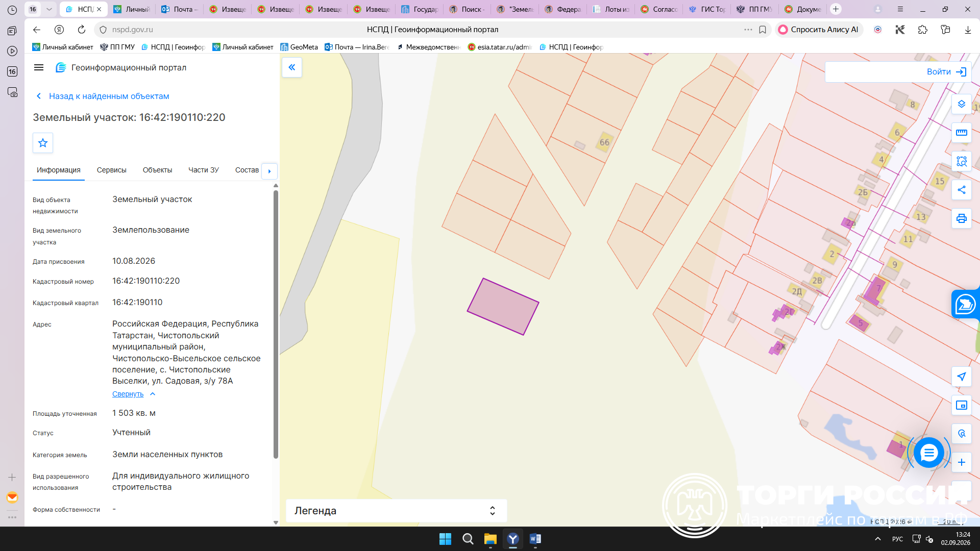980x551 pixels.
Task: Open the Части ЗУ tab
Action: click(x=204, y=170)
